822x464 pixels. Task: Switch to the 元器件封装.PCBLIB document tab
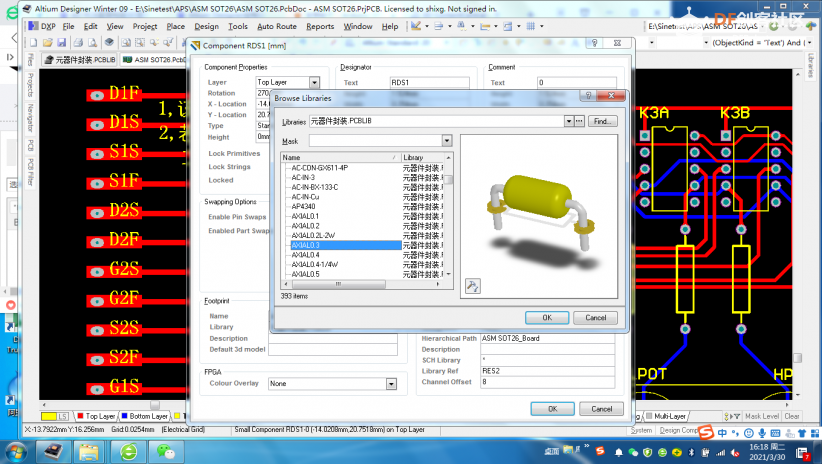[80, 60]
